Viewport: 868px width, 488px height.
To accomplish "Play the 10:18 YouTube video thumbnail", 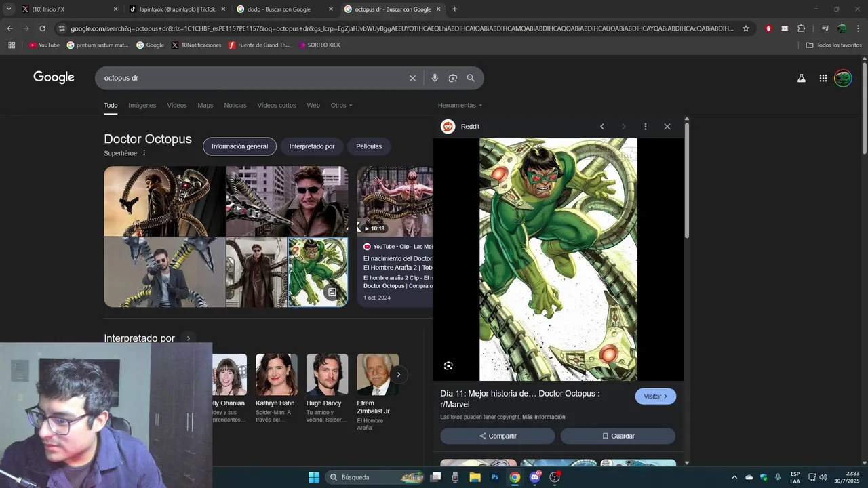I will click(395, 201).
